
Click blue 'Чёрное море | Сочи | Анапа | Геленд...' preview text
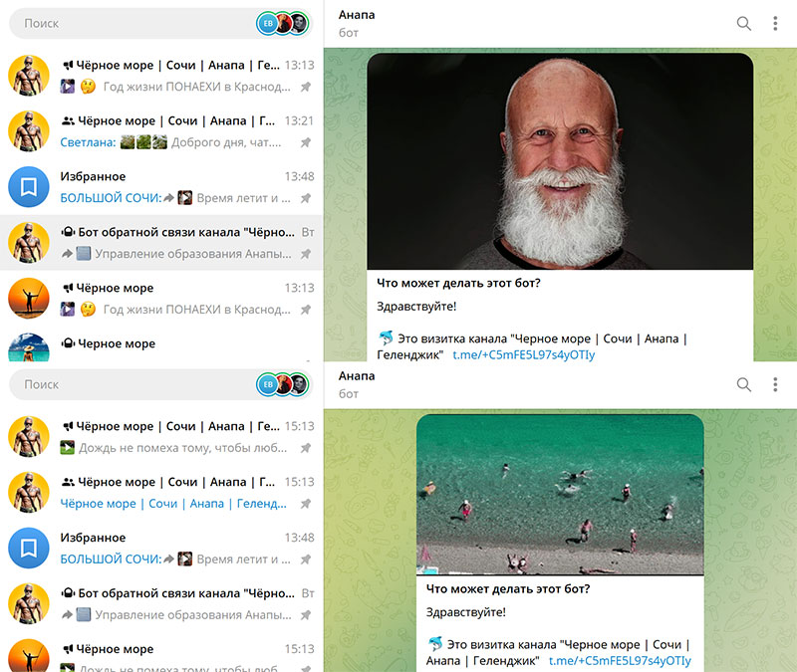(x=173, y=504)
